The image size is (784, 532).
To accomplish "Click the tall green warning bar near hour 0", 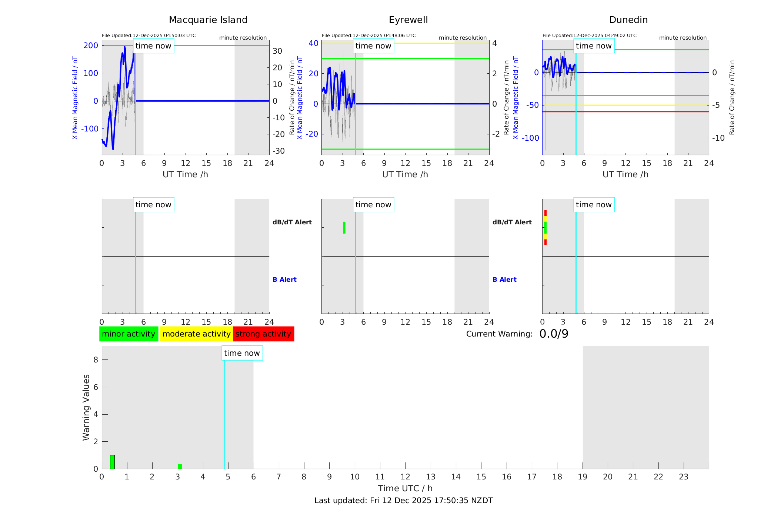I will pyautogui.click(x=112, y=462).
